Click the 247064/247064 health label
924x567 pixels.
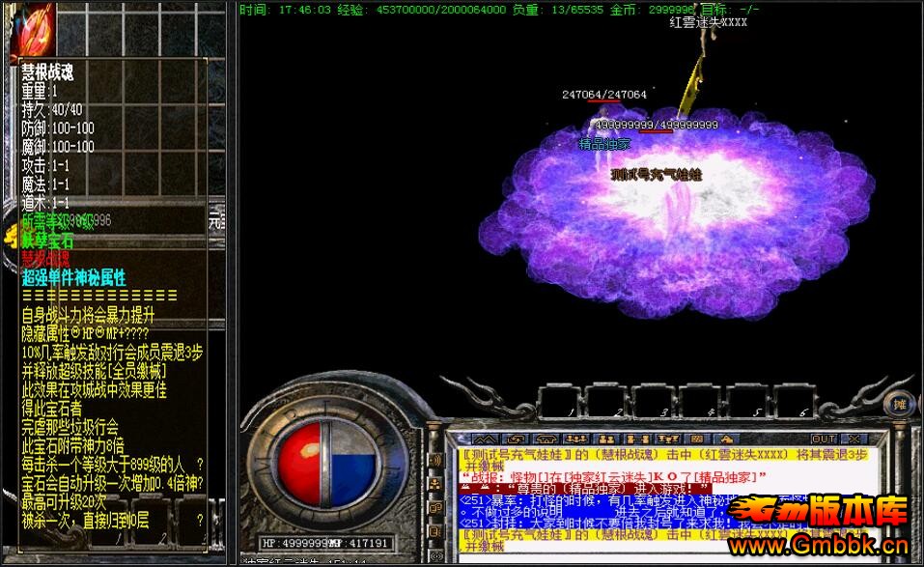click(x=604, y=95)
